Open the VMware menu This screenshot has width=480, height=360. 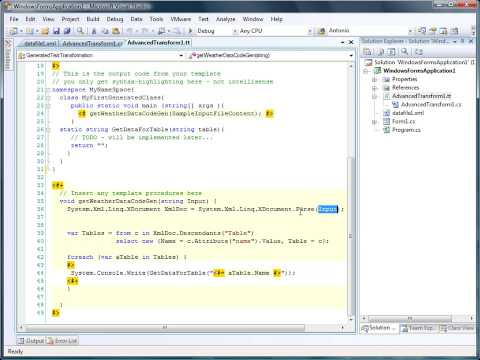181,19
